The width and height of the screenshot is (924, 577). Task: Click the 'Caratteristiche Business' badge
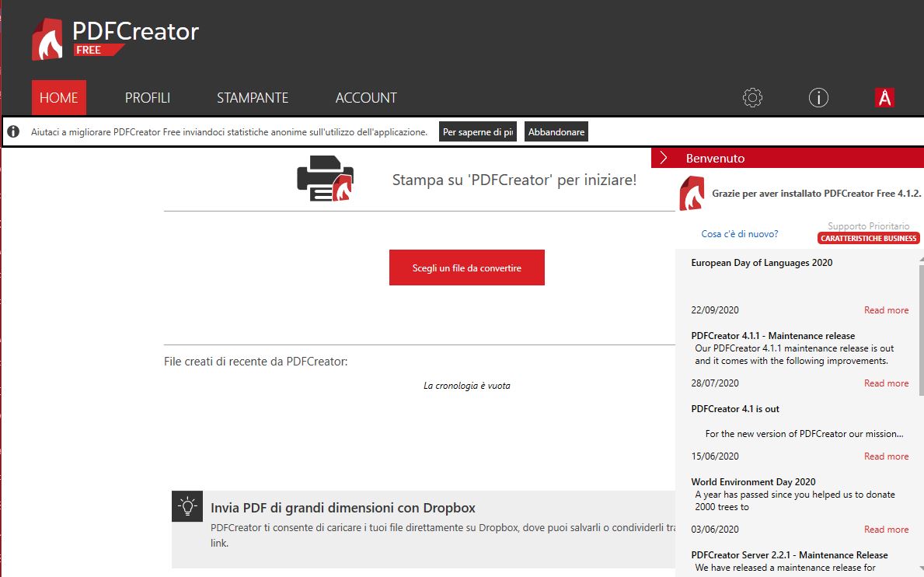tap(868, 238)
